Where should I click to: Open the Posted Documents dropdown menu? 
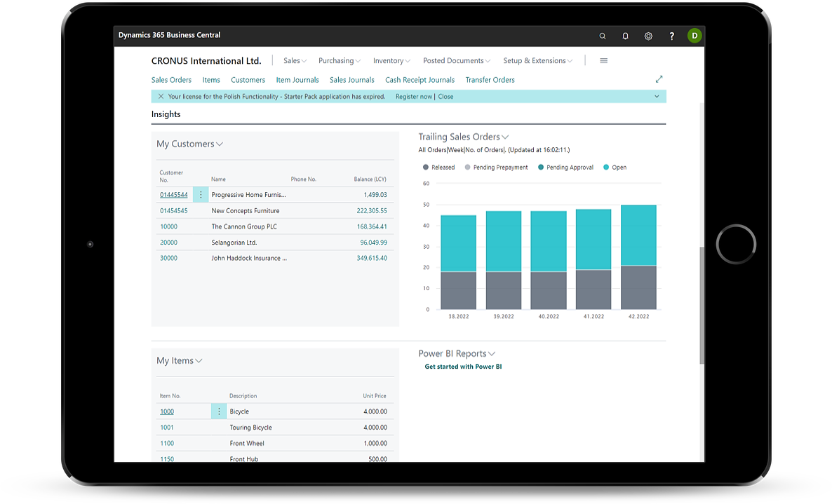coord(457,60)
